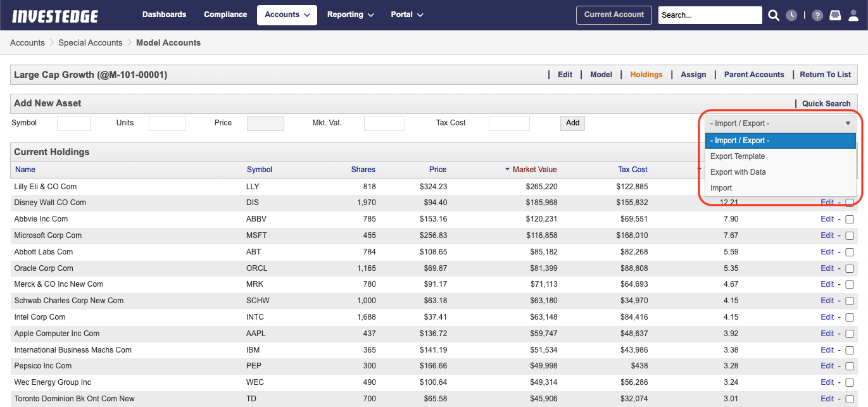Switch to the Model tab

(601, 75)
